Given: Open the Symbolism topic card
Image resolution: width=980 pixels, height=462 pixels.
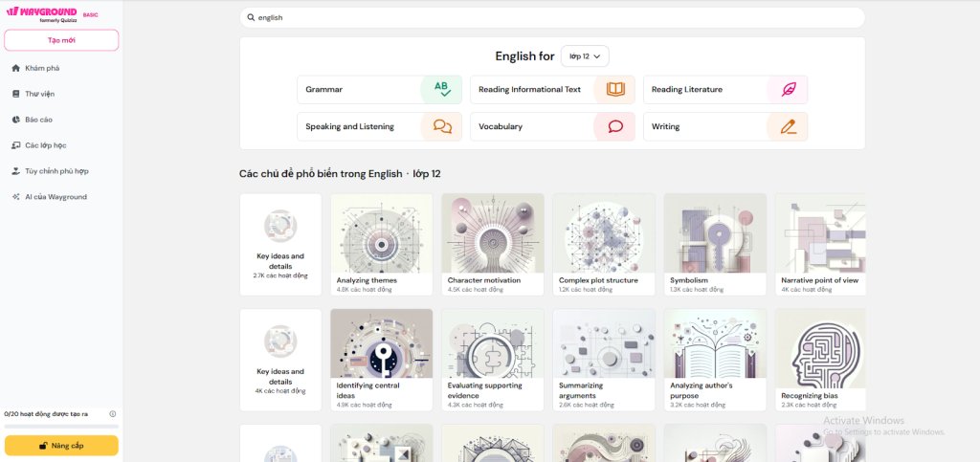Looking at the screenshot, I should point(715,244).
